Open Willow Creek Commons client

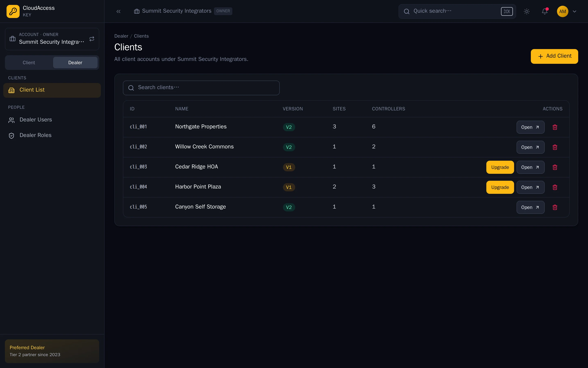pyautogui.click(x=530, y=147)
